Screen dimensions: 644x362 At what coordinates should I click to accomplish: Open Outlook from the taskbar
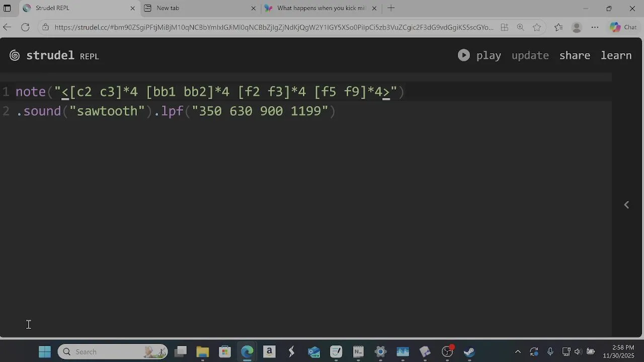tap(314, 352)
